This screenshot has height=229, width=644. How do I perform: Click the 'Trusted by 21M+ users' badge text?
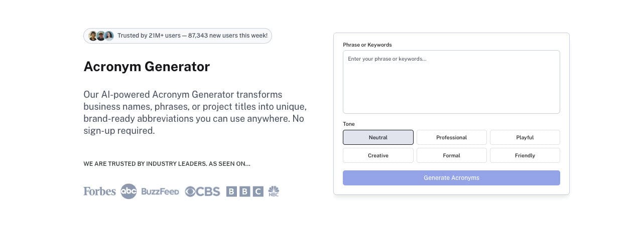(x=192, y=36)
